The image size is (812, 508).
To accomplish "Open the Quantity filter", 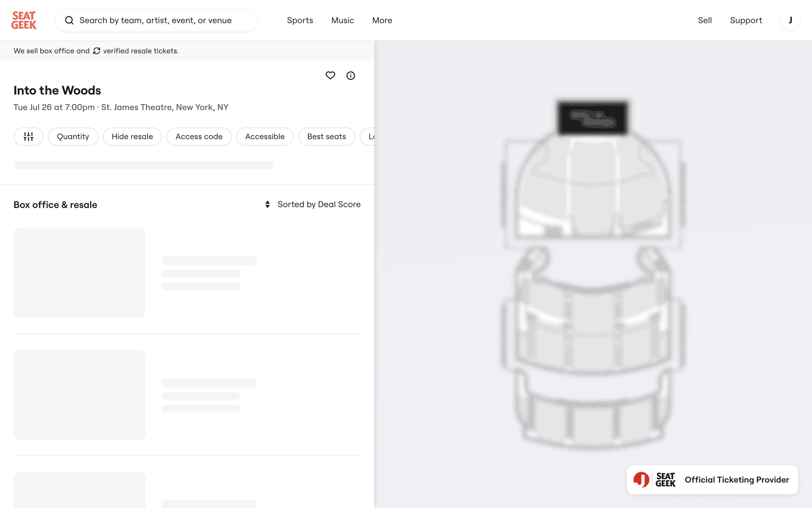I will [x=73, y=136].
